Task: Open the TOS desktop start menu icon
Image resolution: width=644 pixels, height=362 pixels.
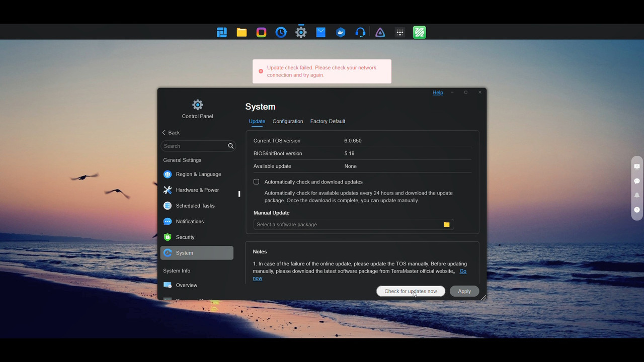Action: [222, 33]
